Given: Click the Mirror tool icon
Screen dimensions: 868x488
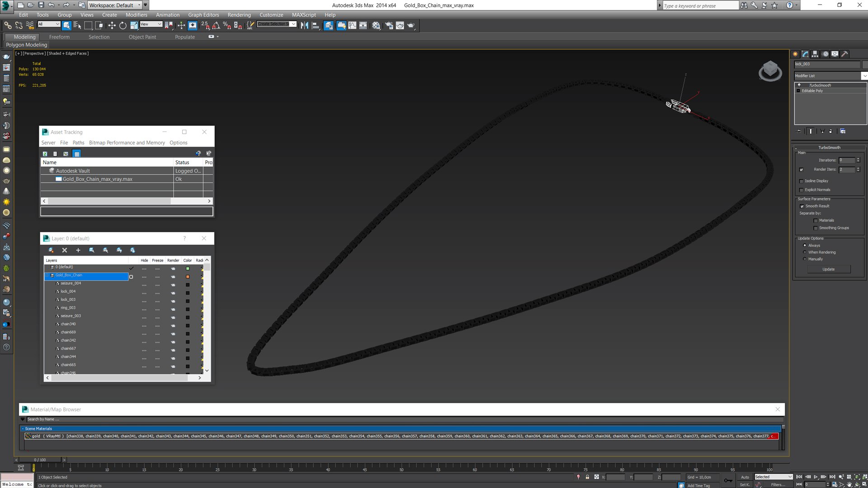Looking at the screenshot, I should [x=304, y=25].
